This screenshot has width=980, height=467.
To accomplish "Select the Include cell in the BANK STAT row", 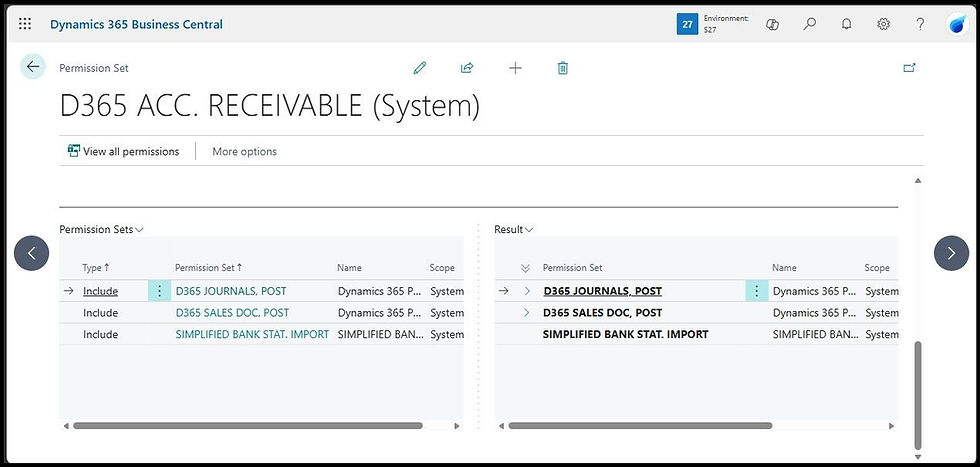I will pyautogui.click(x=101, y=334).
